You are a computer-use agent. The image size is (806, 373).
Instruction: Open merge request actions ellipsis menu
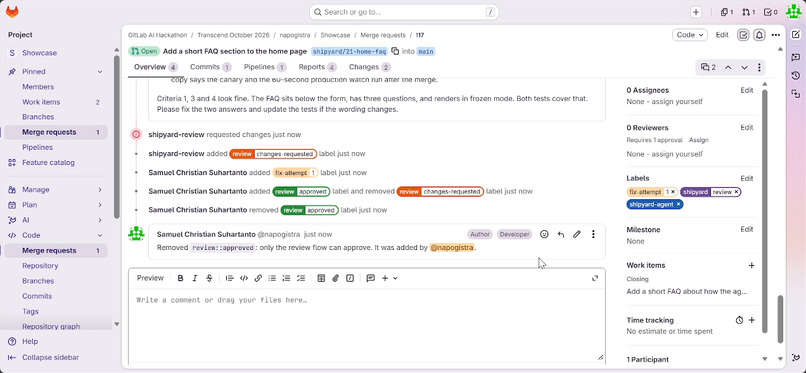(x=776, y=35)
